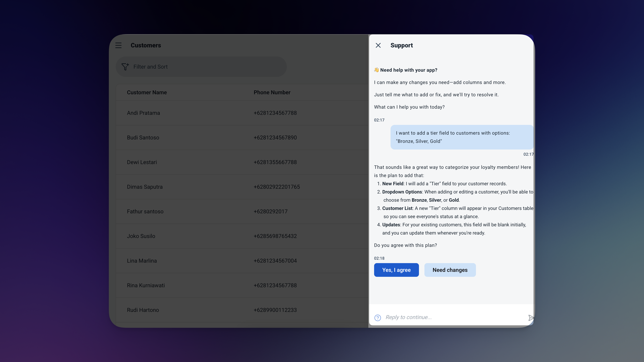Select Joko Susilo's phone number
The image size is (644, 362).
275,236
